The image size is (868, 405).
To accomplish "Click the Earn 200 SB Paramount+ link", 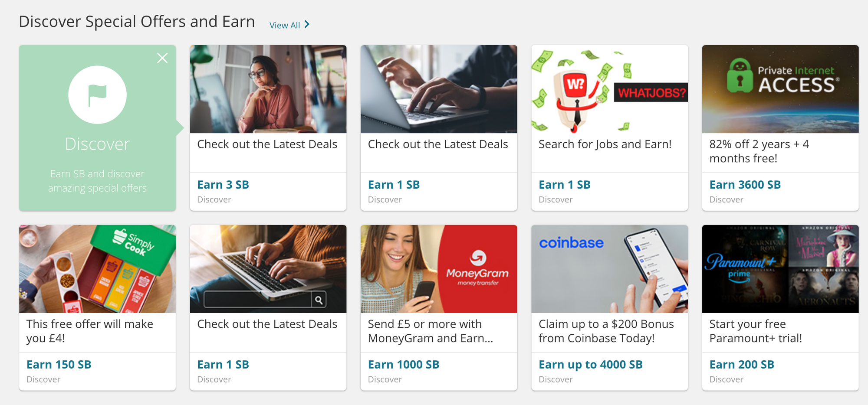I will click(x=742, y=364).
